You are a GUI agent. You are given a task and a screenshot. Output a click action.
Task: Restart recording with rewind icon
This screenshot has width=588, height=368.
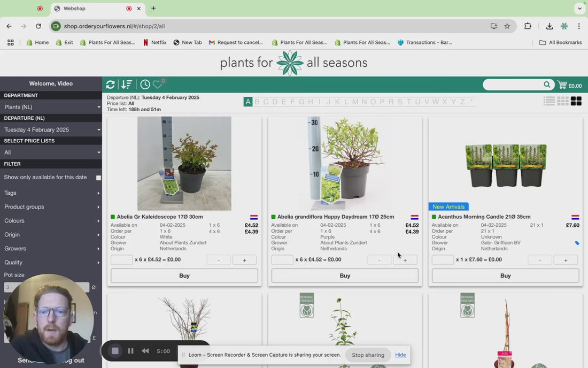point(145,351)
